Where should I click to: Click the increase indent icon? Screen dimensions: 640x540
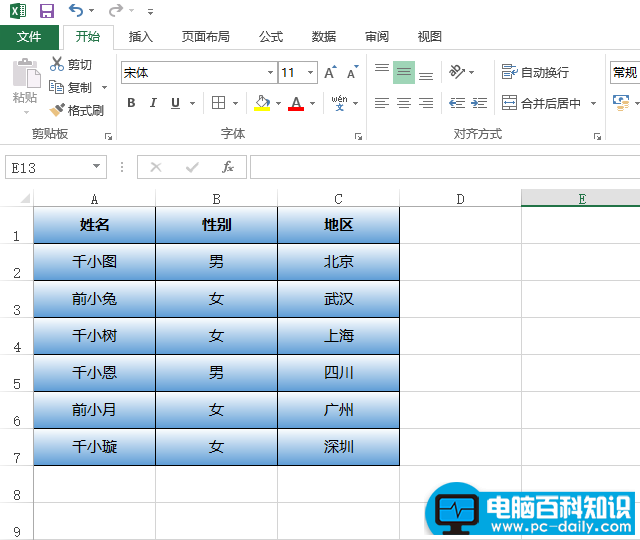click(x=479, y=103)
